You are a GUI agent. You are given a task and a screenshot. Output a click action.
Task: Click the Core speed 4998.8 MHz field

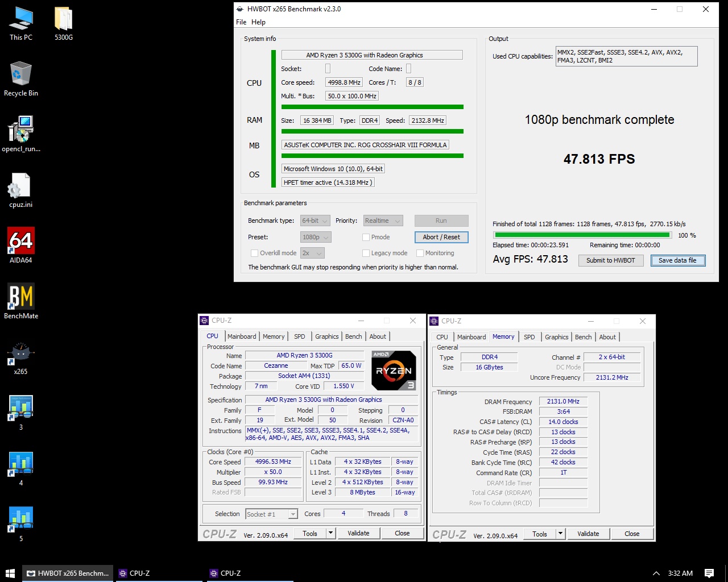click(344, 82)
